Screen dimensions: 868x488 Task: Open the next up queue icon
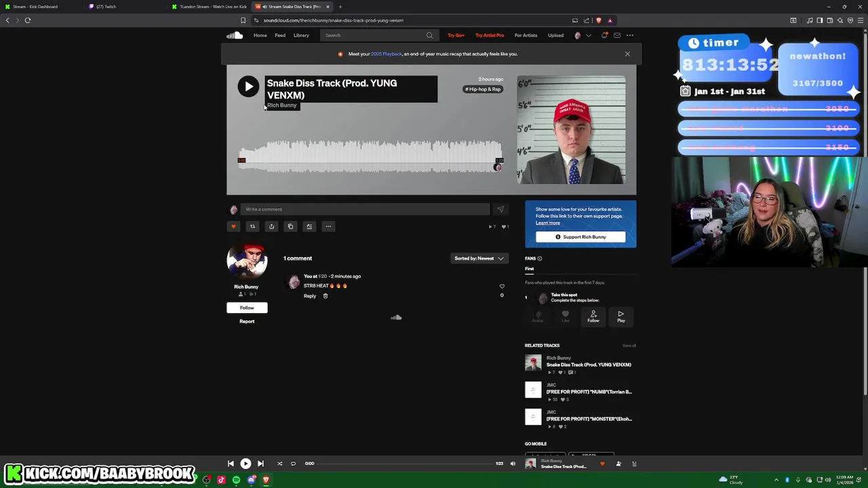(x=634, y=464)
